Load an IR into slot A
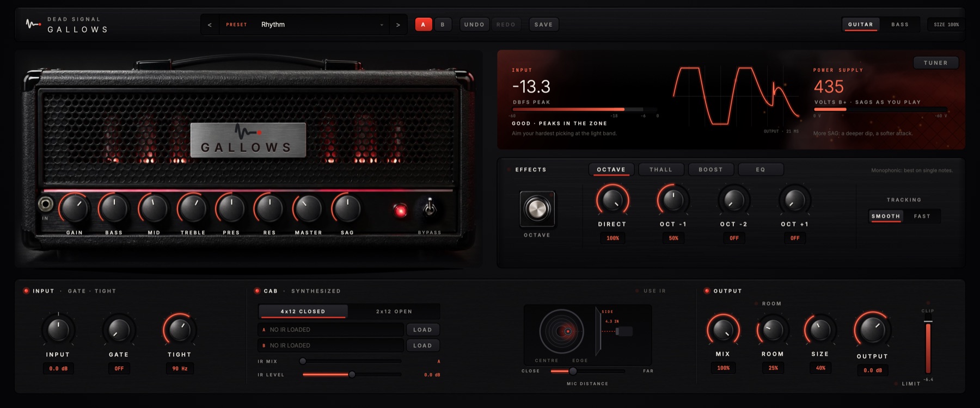Image resolution: width=980 pixels, height=408 pixels. [422, 330]
